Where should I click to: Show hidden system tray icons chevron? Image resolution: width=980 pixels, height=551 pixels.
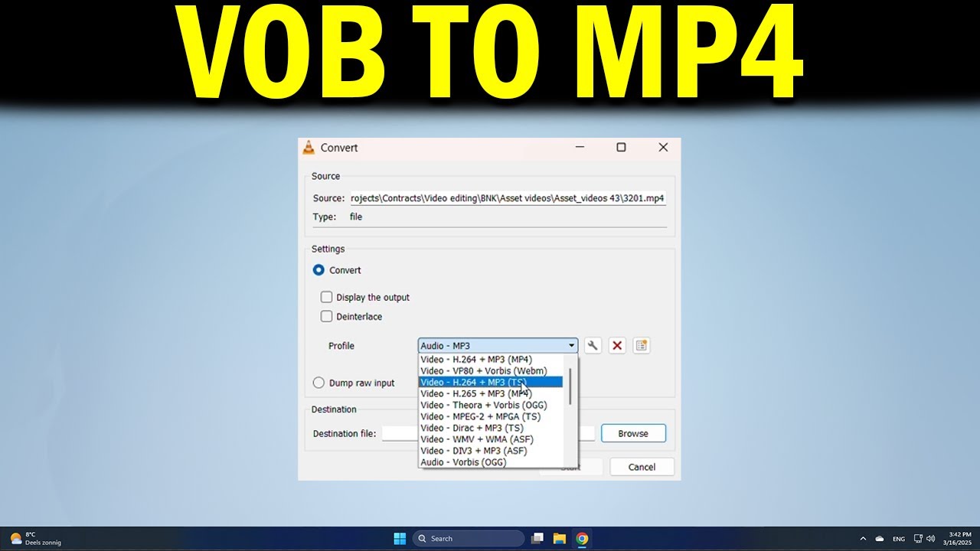(x=863, y=538)
